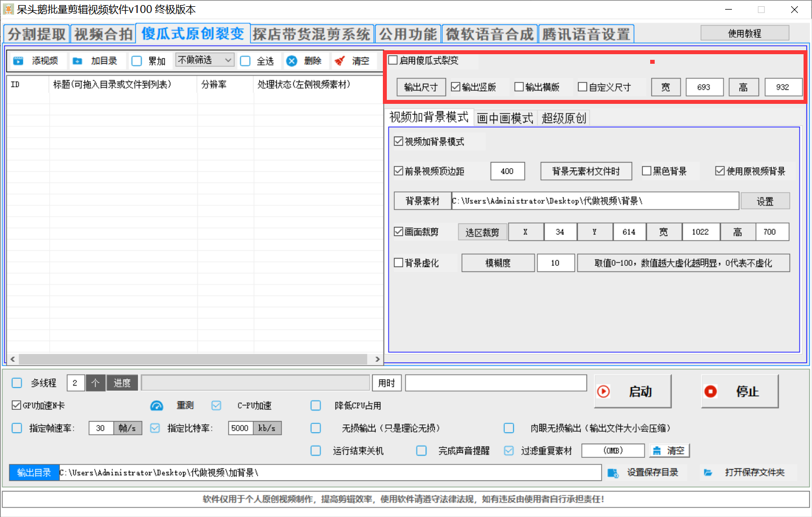Click the 使用教程 button

tap(745, 33)
